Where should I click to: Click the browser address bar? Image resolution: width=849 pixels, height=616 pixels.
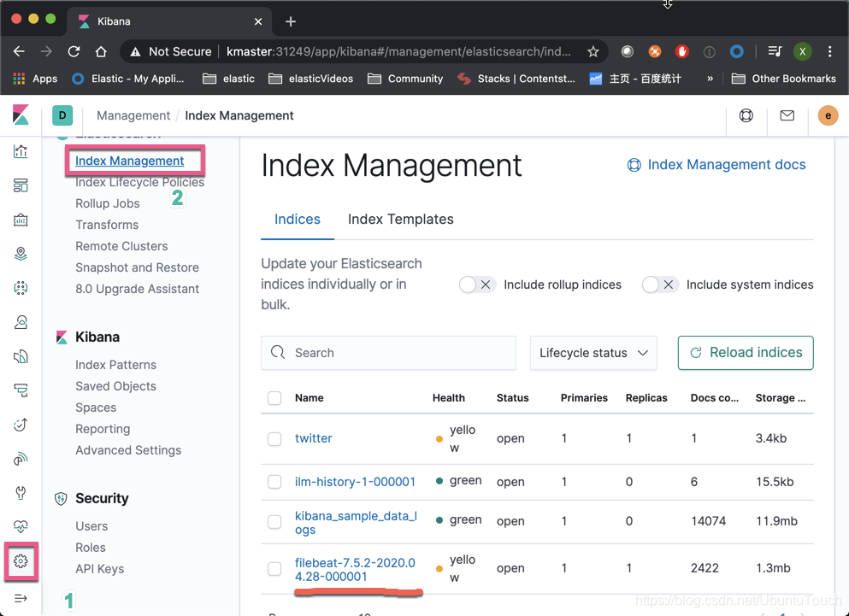(363, 51)
